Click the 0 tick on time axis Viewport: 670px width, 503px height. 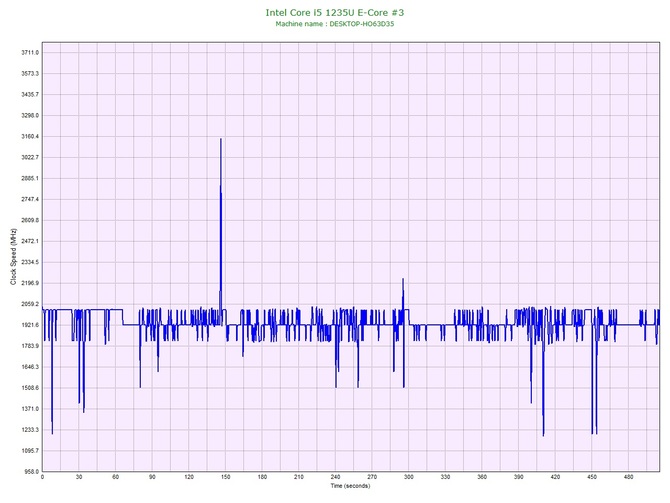tap(42, 477)
